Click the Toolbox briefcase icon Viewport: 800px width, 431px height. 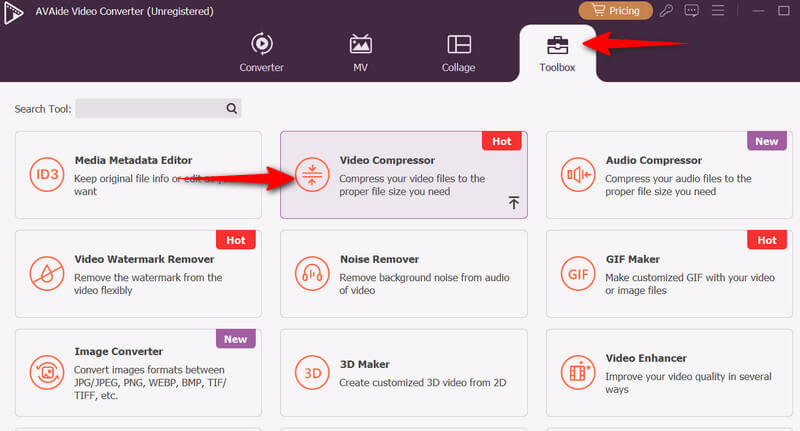click(557, 45)
